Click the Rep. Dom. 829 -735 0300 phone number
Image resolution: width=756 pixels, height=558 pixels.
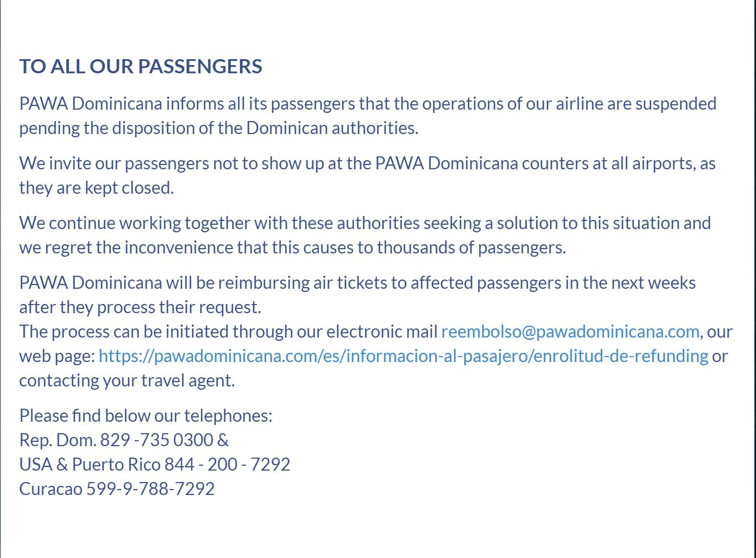(x=124, y=440)
